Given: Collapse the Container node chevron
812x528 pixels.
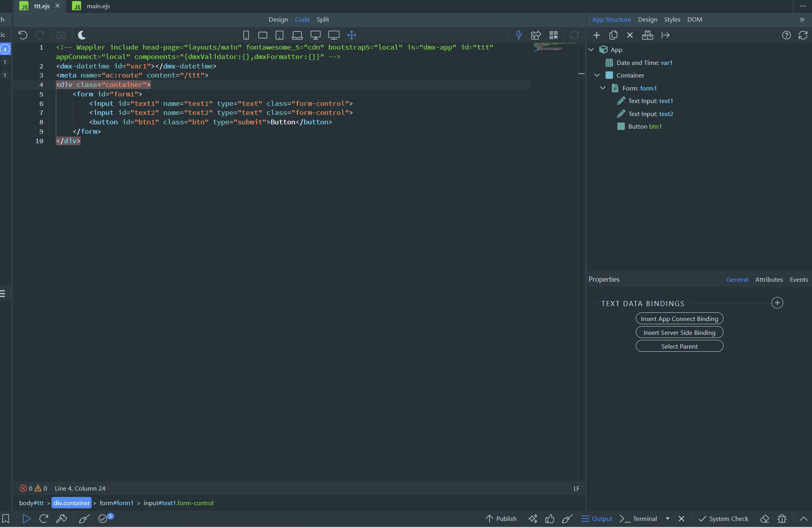Looking at the screenshot, I should [597, 75].
